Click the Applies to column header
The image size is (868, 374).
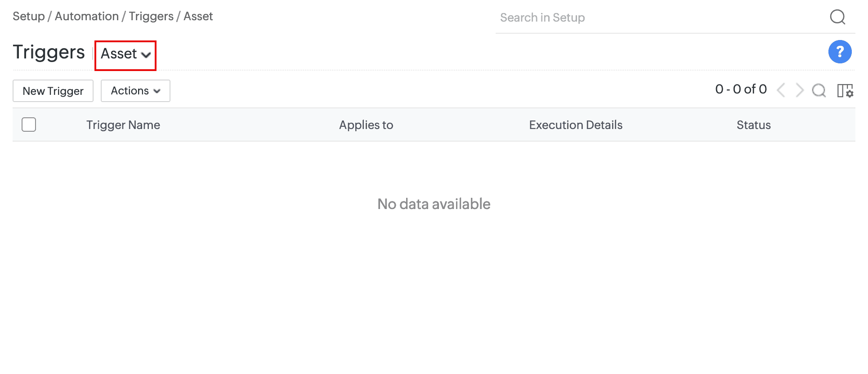366,125
